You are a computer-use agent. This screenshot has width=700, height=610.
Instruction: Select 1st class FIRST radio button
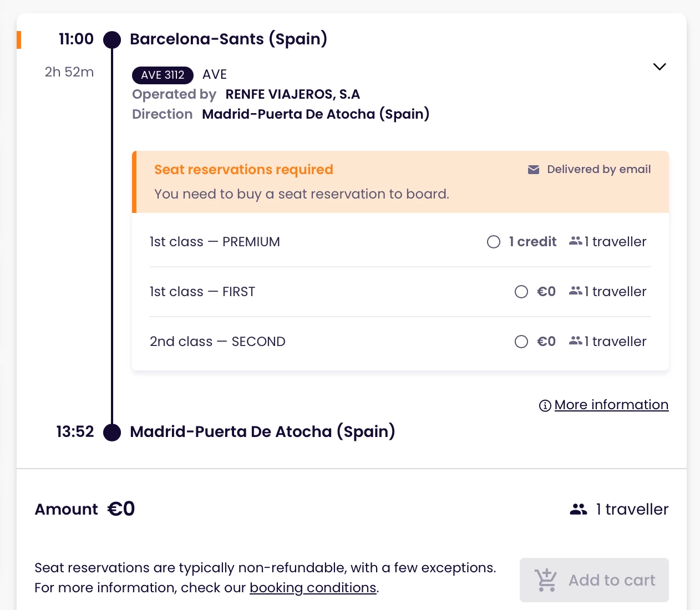point(521,292)
